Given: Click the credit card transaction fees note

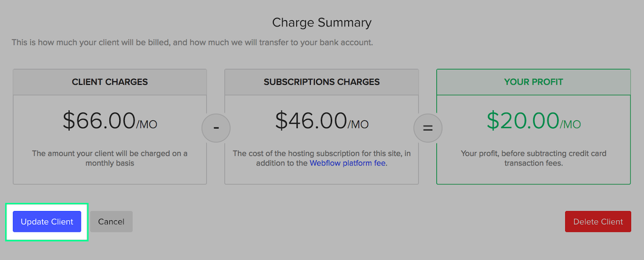Looking at the screenshot, I should coord(533,158).
